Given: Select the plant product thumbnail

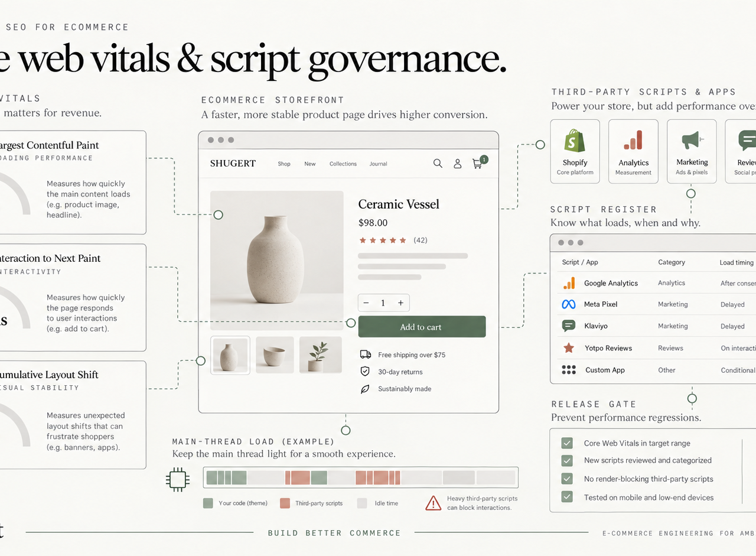Looking at the screenshot, I should [x=320, y=355].
